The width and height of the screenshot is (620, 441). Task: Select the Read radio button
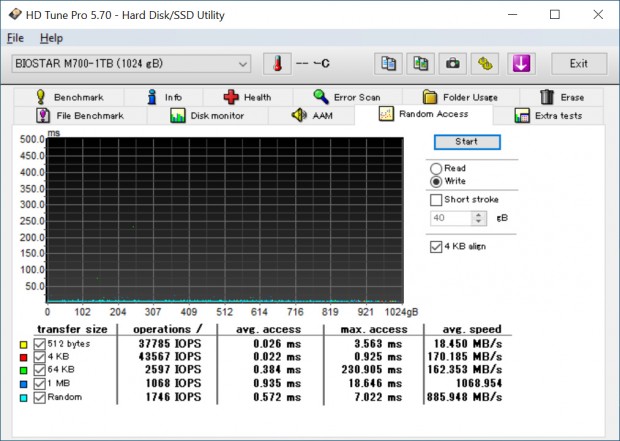(436, 168)
